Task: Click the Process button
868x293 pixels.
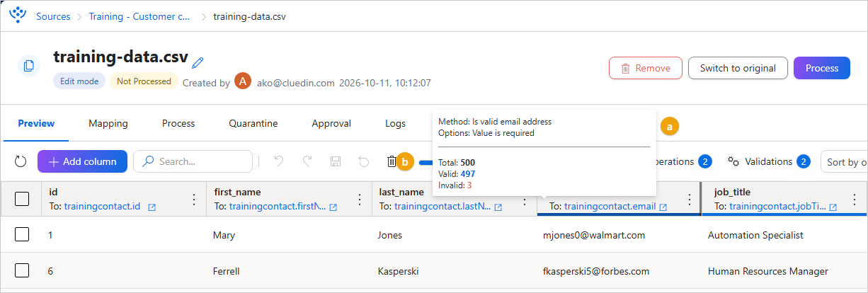Action: 822,68
